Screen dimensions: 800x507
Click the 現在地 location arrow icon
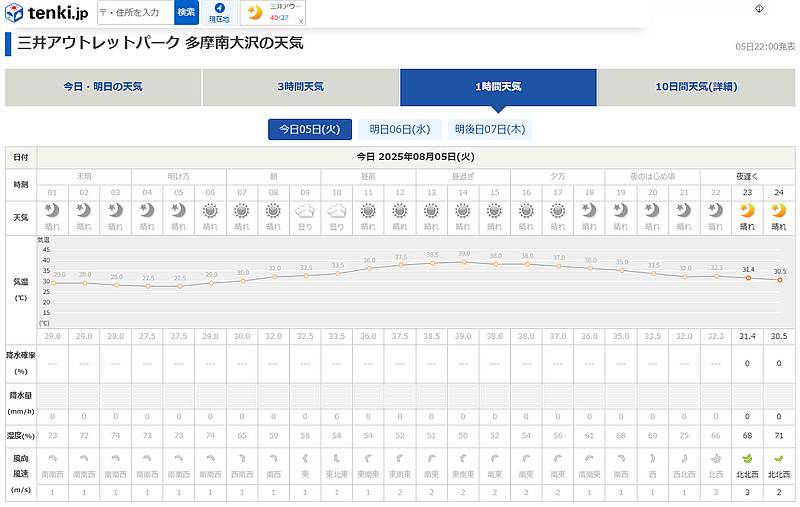coord(219,8)
